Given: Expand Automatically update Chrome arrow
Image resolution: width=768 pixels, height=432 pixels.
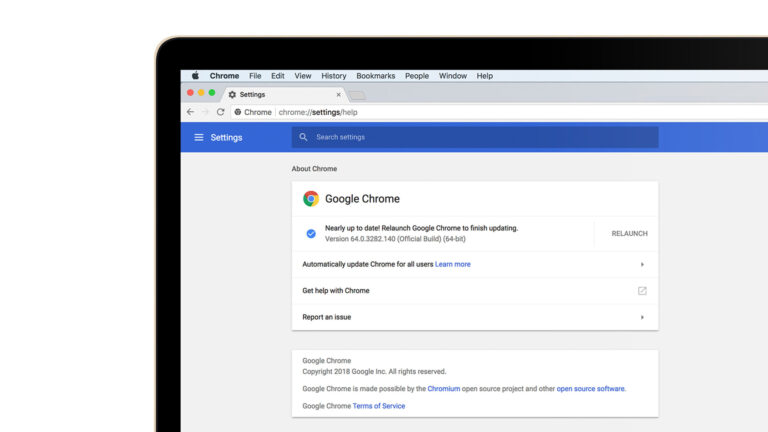Looking at the screenshot, I should (642, 264).
